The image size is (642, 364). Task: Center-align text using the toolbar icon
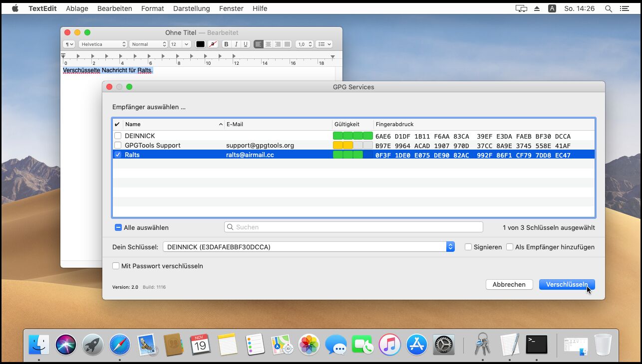click(x=268, y=44)
